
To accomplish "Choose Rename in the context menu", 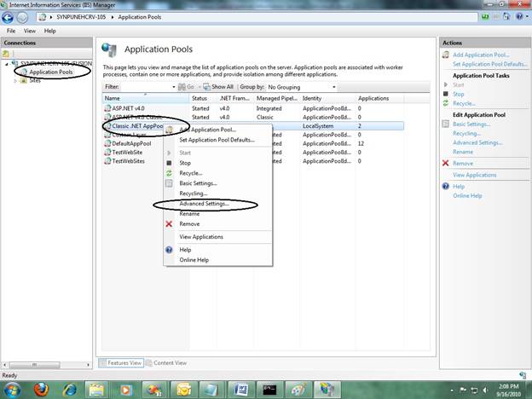I will point(189,214).
